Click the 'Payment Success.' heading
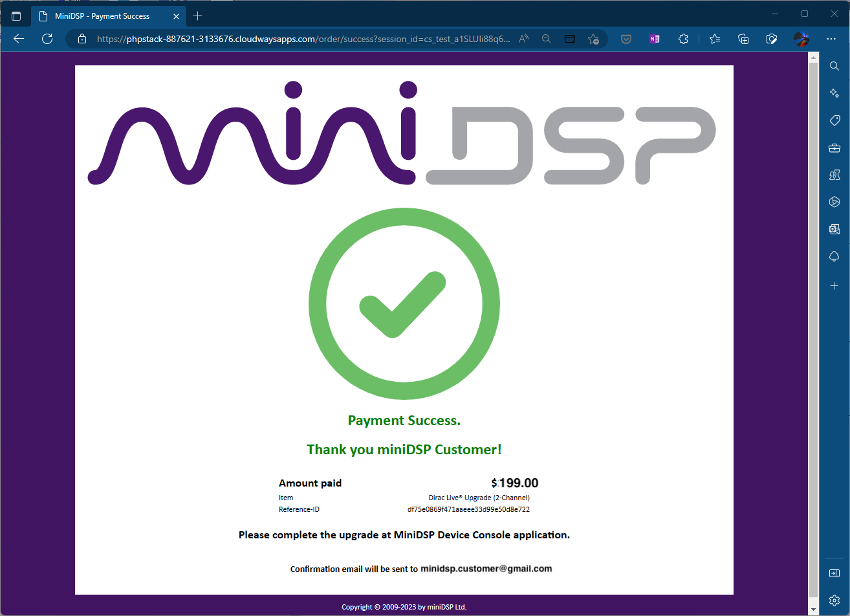The height and width of the screenshot is (616, 850). [404, 421]
